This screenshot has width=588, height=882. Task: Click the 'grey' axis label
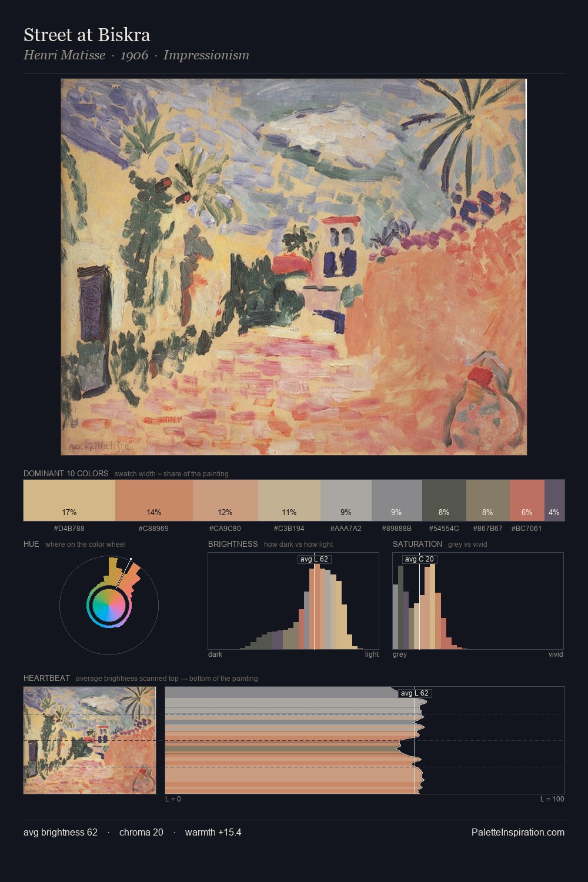tap(400, 654)
